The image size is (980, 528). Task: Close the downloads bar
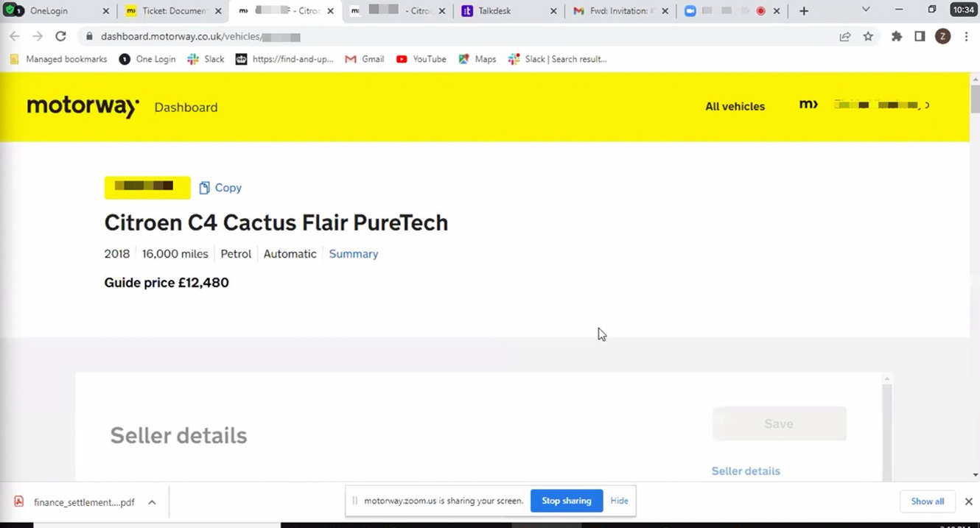point(968,501)
